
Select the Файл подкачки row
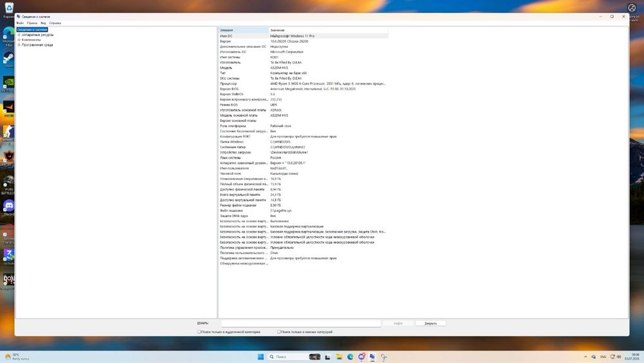pyautogui.click(x=303, y=210)
